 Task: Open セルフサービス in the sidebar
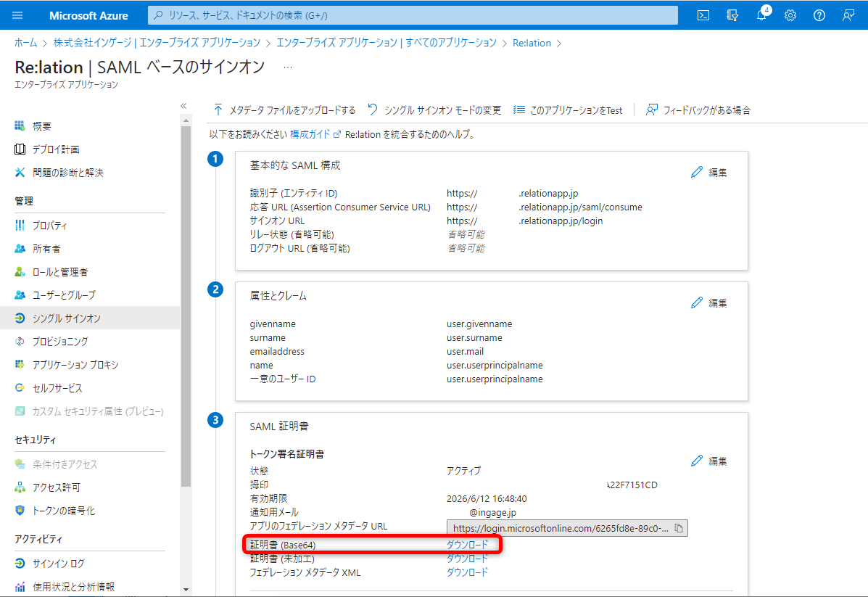click(57, 388)
